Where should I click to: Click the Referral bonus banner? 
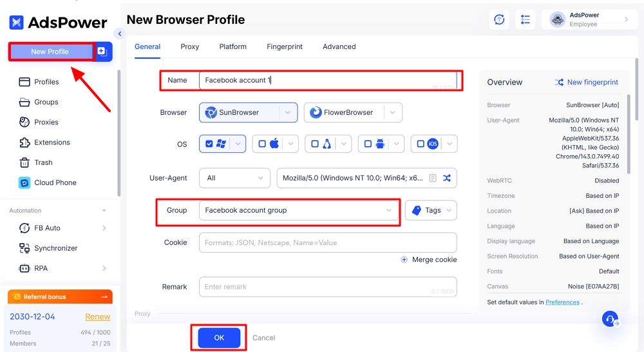[60, 297]
